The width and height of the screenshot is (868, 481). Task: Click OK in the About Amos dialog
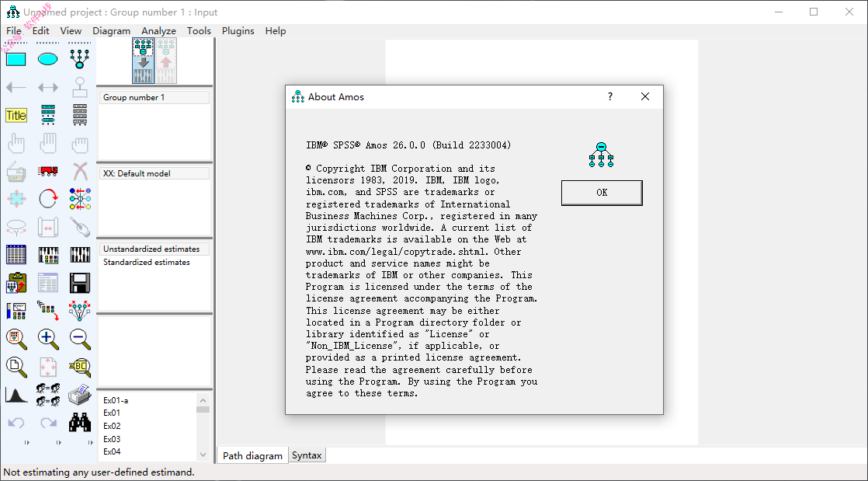tap(602, 193)
